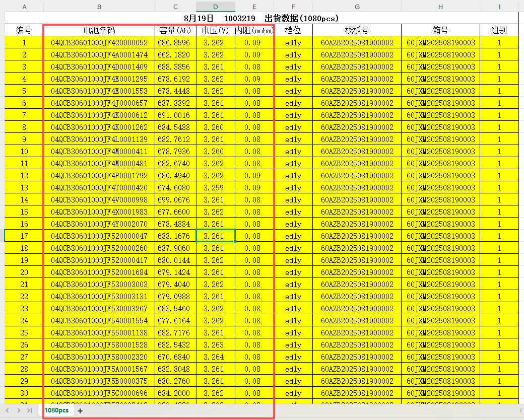The height and width of the screenshot is (420, 524).
Task: Click the plus icon to add a new sheet
Action: click(x=79, y=411)
